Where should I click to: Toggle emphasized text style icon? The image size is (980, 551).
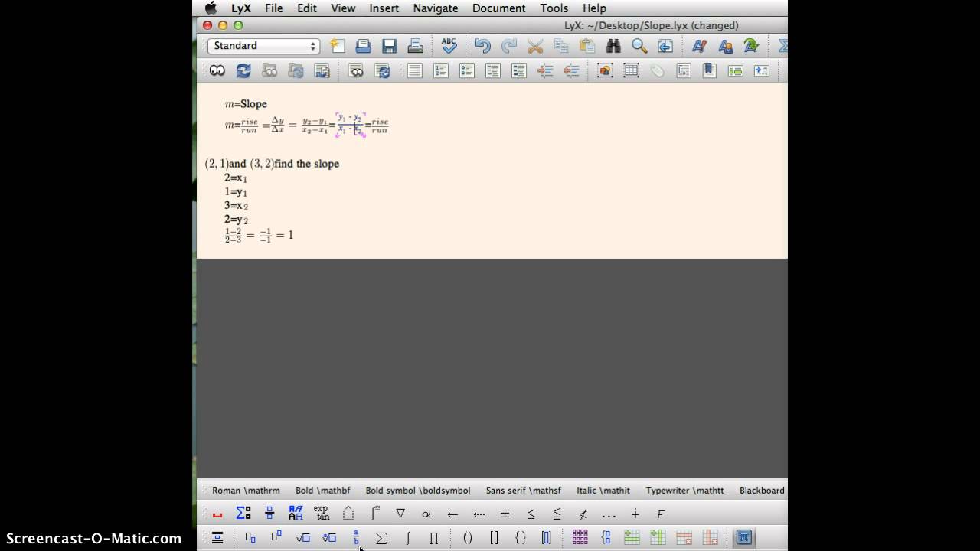coord(699,46)
